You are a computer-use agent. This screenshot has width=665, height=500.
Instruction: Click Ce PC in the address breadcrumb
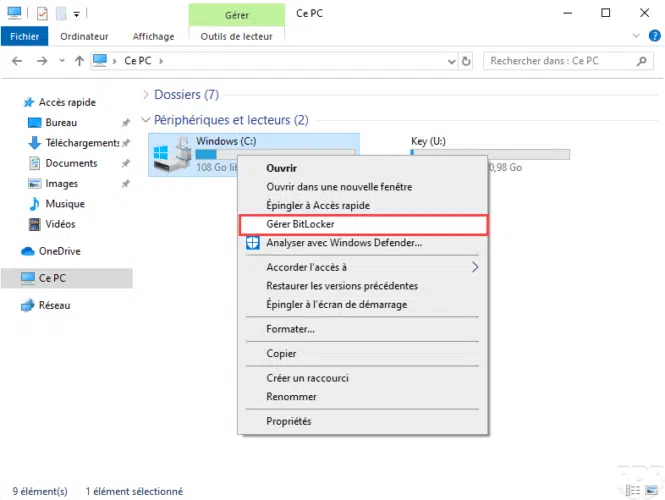point(137,61)
